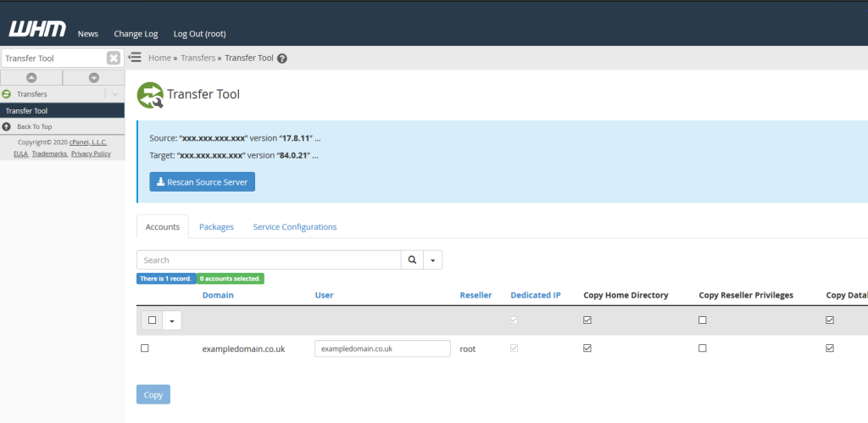Viewport: 868px width, 423px height.
Task: Enable Copy Reseller Privileges for exampledomain.co.uk
Action: pyautogui.click(x=702, y=348)
